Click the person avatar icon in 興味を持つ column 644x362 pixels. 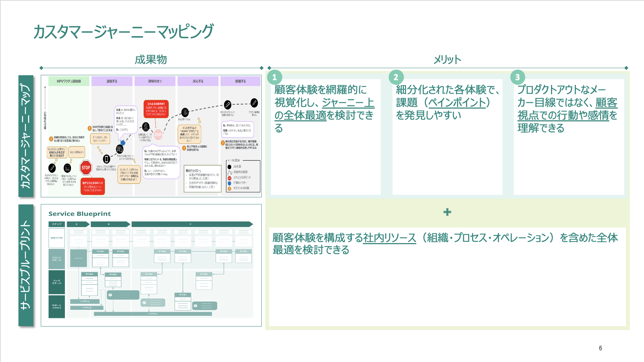click(x=146, y=126)
